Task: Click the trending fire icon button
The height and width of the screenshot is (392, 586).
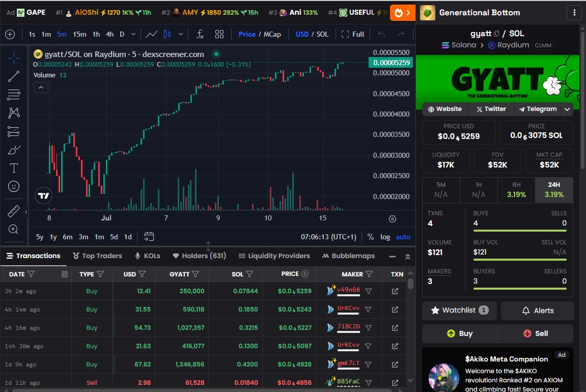Action: click(403, 13)
